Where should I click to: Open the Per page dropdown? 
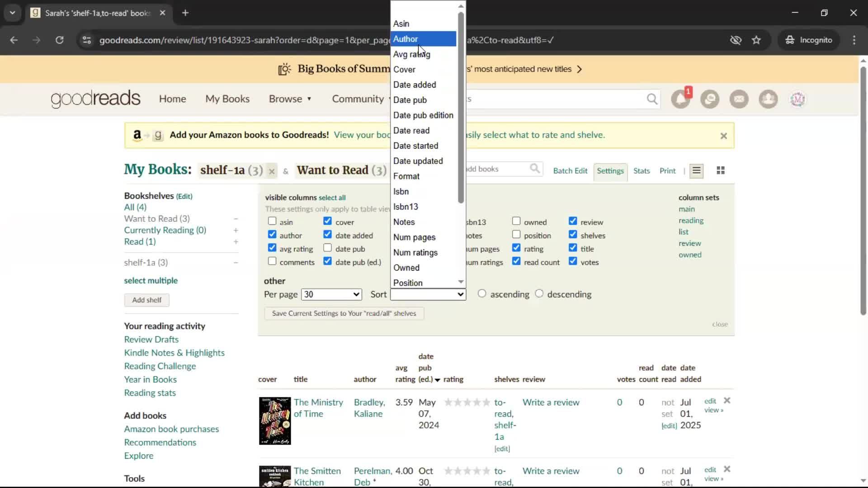(331, 295)
